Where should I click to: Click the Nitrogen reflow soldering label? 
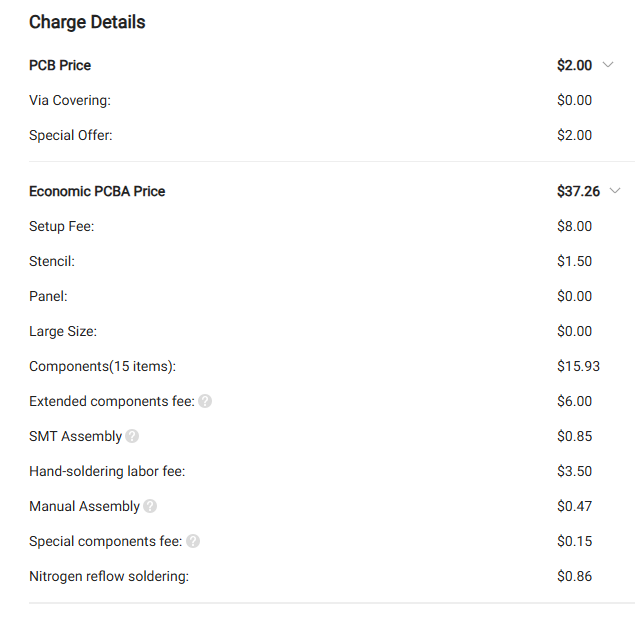pyautogui.click(x=109, y=576)
